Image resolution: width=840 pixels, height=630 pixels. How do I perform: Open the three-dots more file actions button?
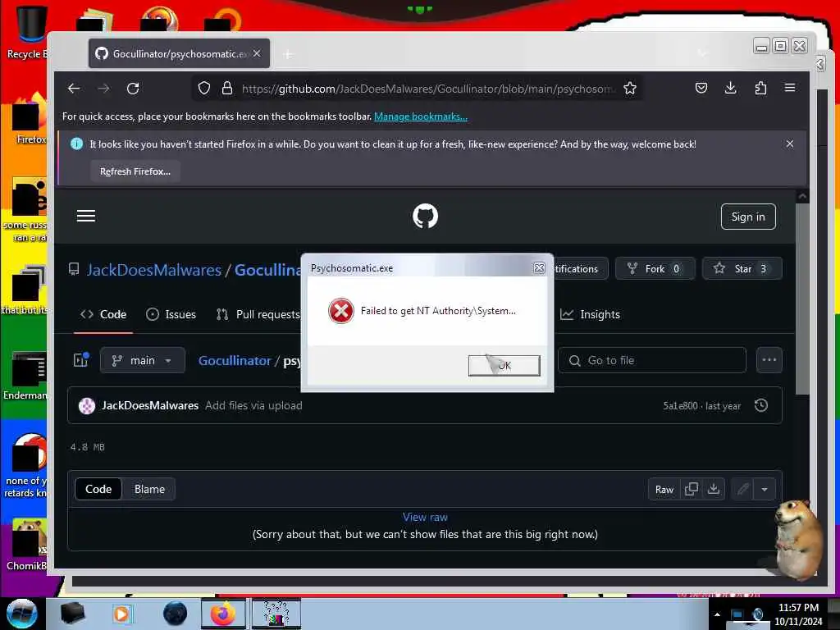click(769, 360)
